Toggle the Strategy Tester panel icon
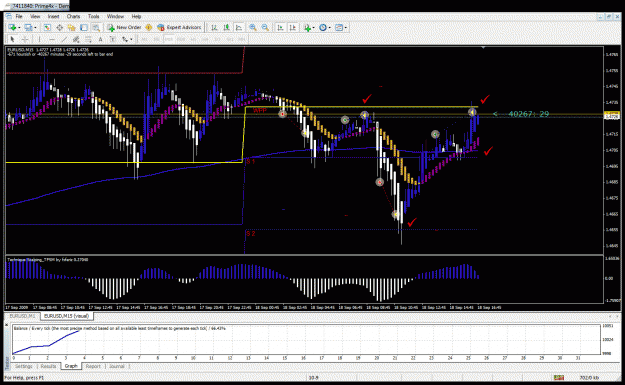 click(x=96, y=28)
